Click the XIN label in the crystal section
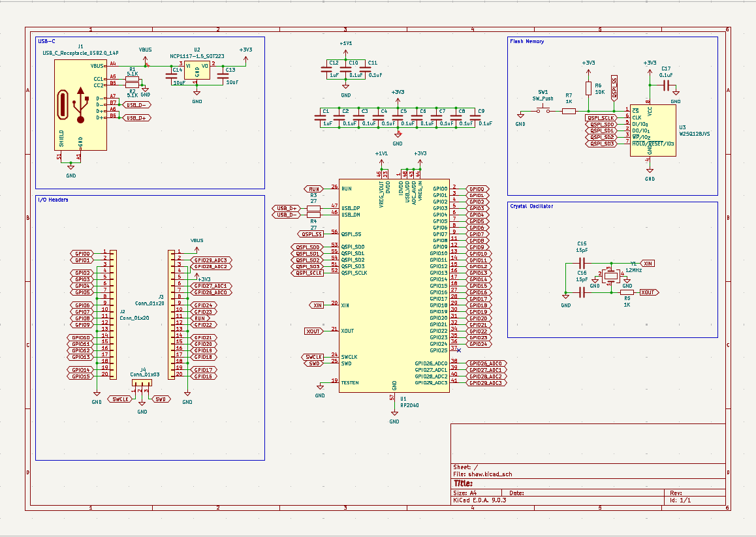Screen dimensions: 756x537 [647, 263]
